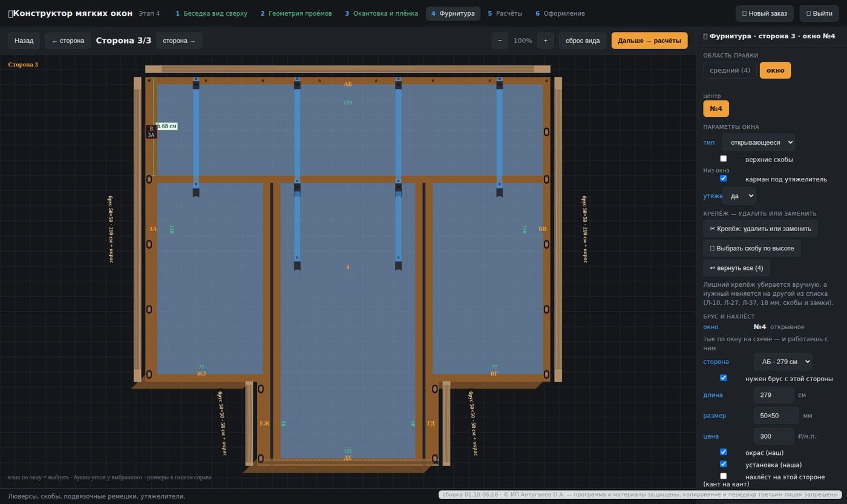Screen dimensions: 847x504
Task: Zoom out with the minus button
Action: pos(500,41)
